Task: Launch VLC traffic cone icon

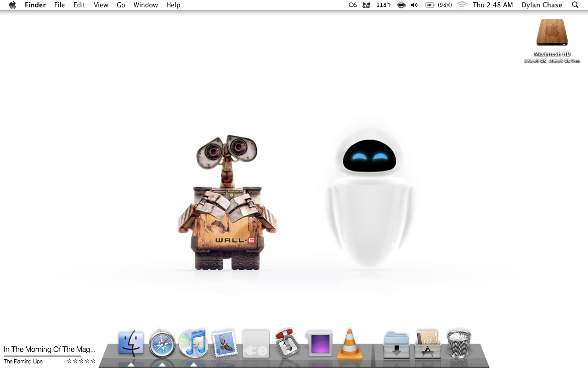Action: (x=350, y=344)
